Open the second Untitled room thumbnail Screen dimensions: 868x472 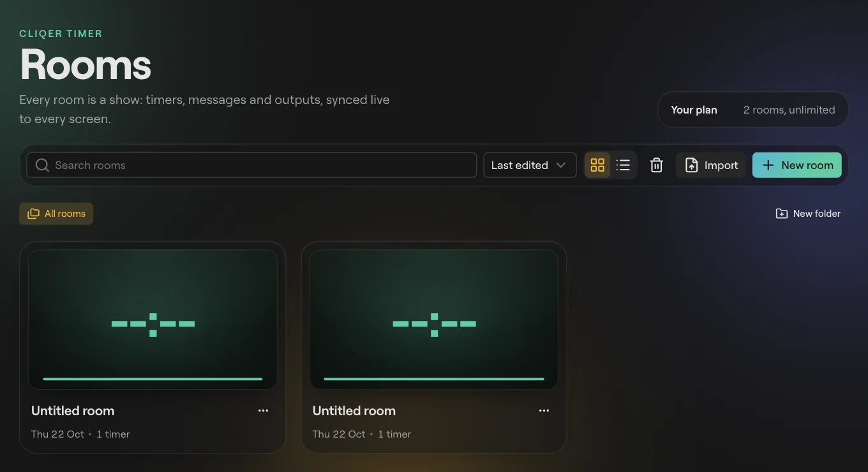(434, 320)
